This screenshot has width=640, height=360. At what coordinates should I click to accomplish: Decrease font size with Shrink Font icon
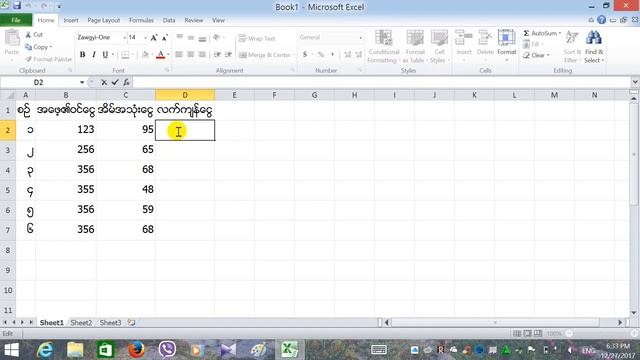(164, 38)
